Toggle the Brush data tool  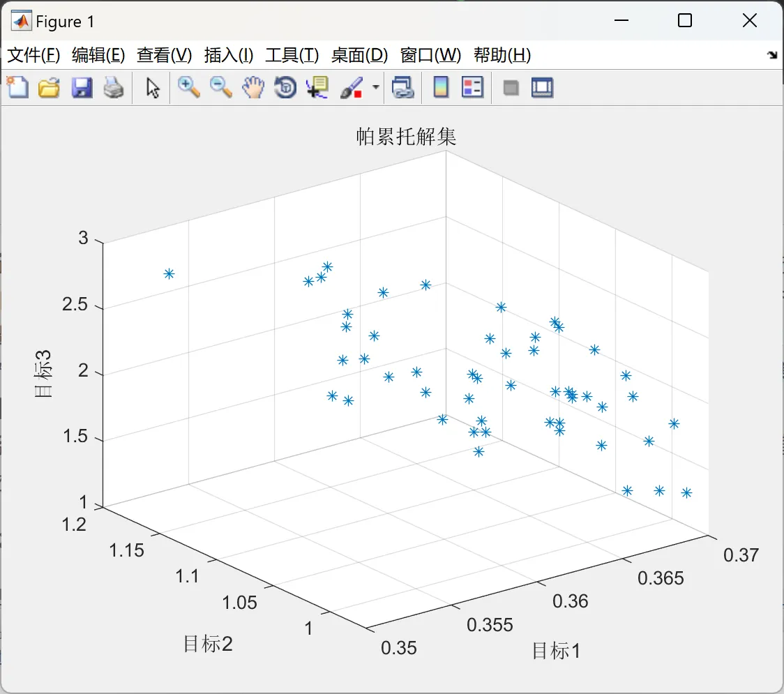(x=352, y=87)
